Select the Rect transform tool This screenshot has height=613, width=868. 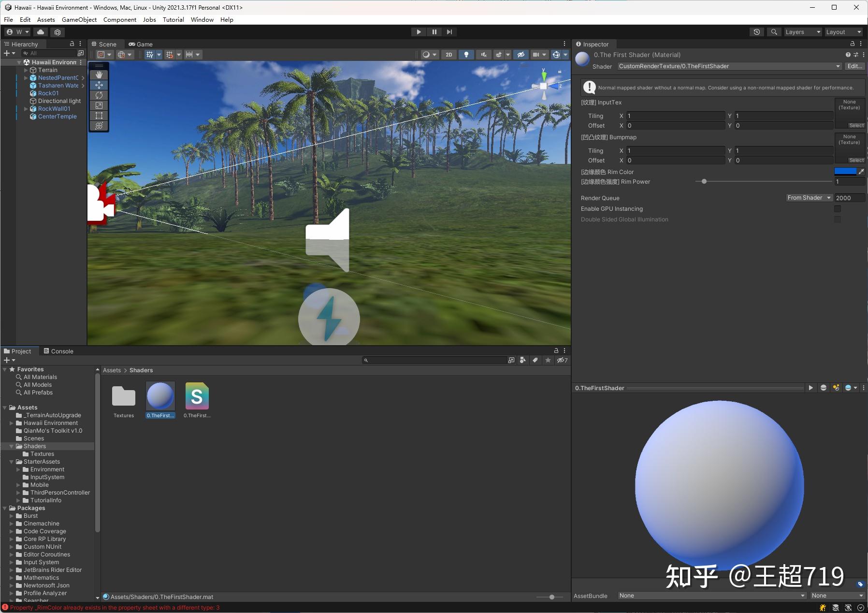click(99, 116)
